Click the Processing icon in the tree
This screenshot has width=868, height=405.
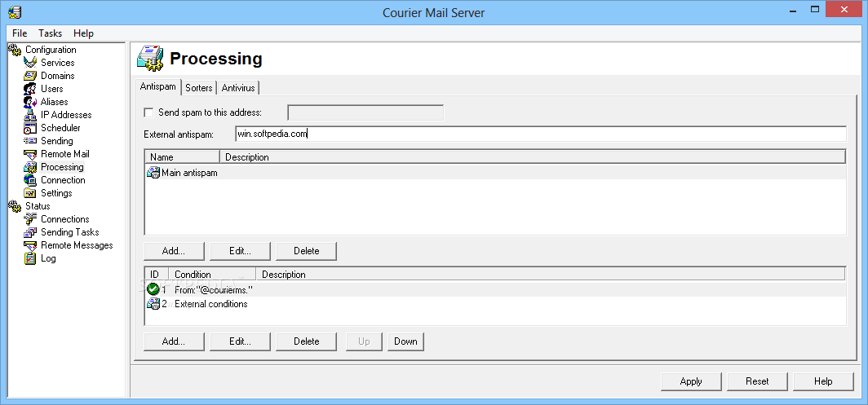click(30, 167)
